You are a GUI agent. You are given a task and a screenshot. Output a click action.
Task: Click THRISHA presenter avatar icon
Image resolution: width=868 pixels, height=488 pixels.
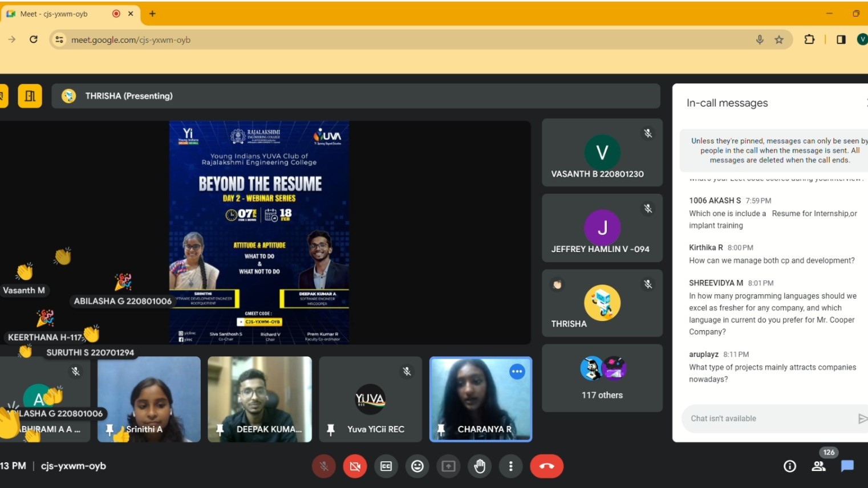coord(69,96)
